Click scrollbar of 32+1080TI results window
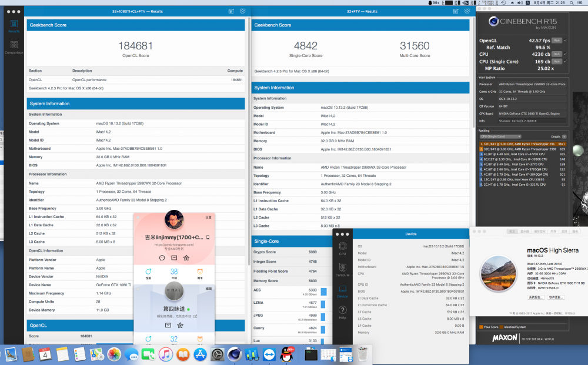Viewport: 588px width, 365px height. tap(248, 142)
